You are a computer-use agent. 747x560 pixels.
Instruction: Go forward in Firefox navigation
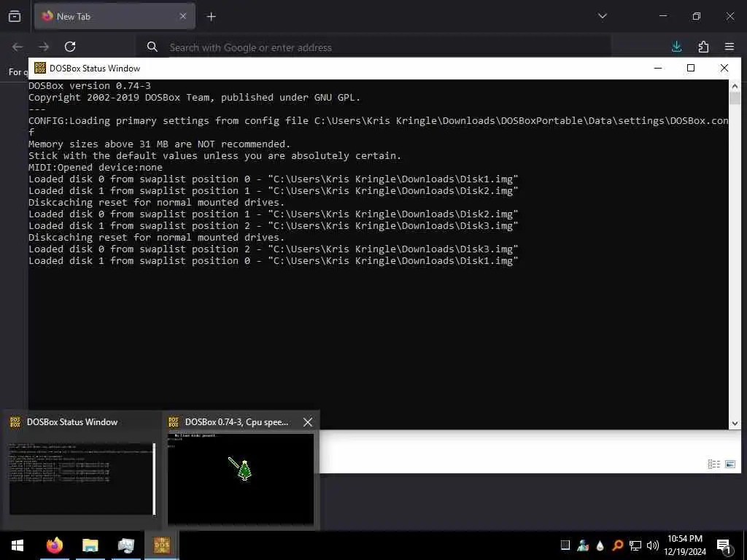[44, 47]
